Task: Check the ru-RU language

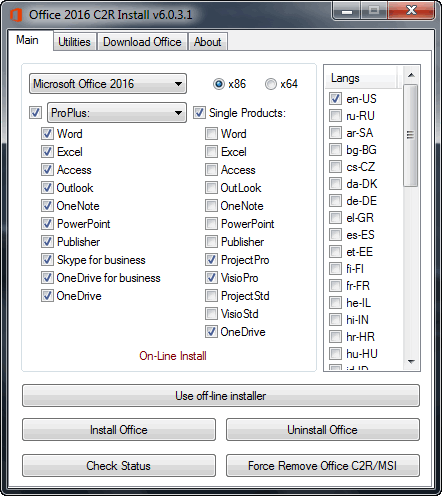Action: [x=335, y=116]
